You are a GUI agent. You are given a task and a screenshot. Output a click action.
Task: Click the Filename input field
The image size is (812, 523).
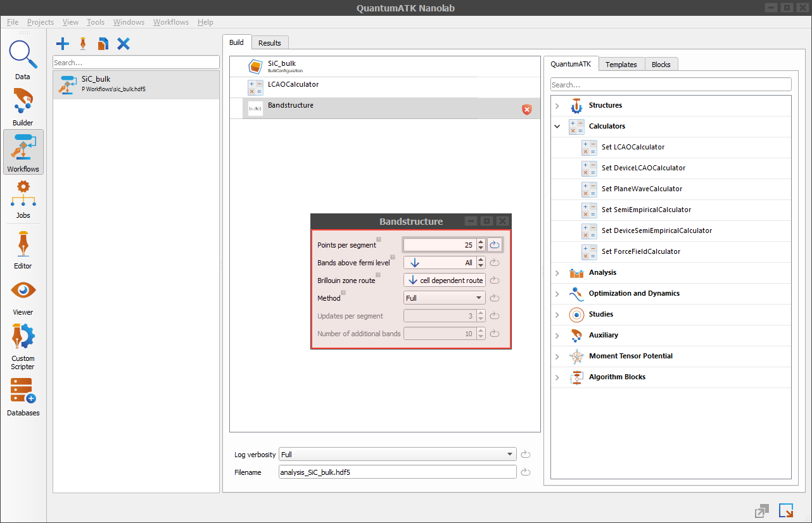tap(398, 472)
